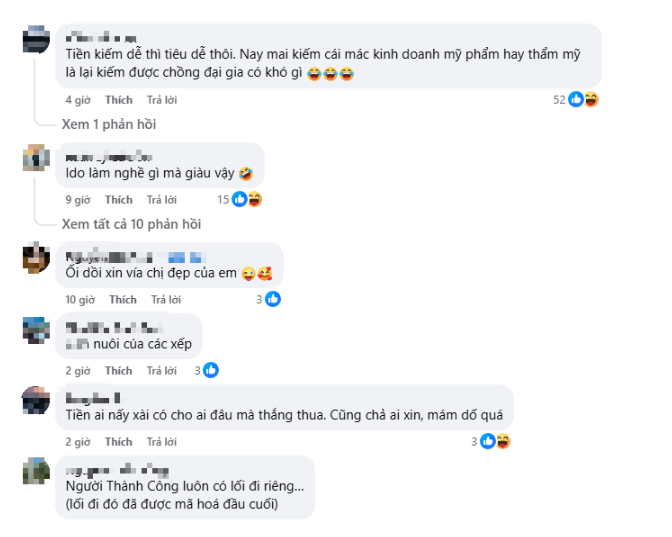Click the '4 giờ' timestamp of first comment
The height and width of the screenshot is (537, 672).
click(x=78, y=100)
